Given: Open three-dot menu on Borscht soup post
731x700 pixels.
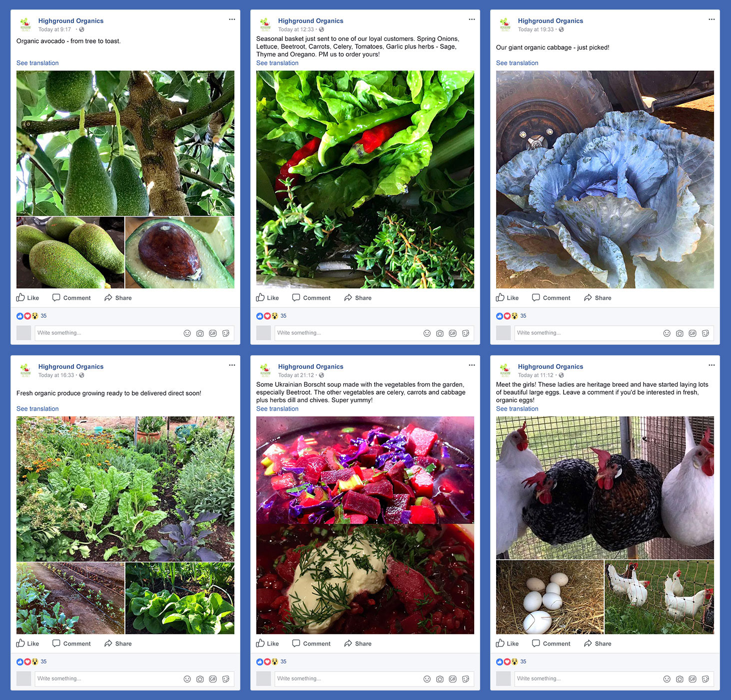Looking at the screenshot, I should [x=472, y=365].
